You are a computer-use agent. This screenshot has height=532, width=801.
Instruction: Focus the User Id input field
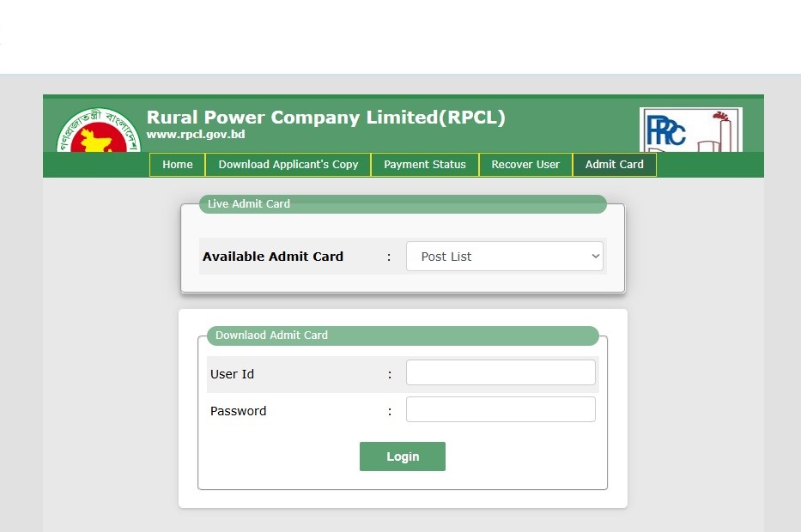(x=501, y=372)
